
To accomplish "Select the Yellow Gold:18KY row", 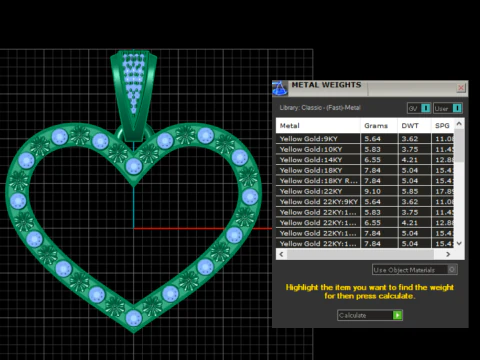I will (x=365, y=170).
